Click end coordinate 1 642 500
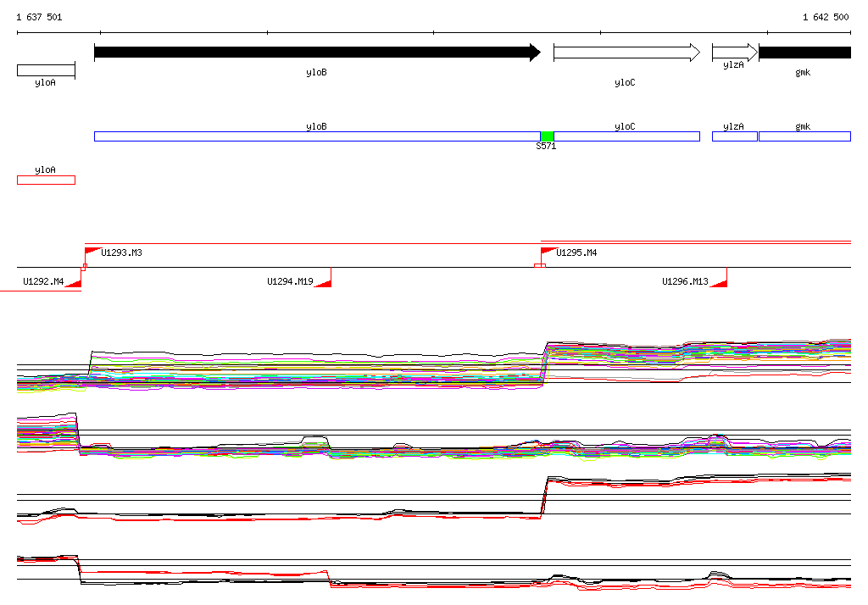Viewport: 868px width, 605px height. tap(826, 17)
